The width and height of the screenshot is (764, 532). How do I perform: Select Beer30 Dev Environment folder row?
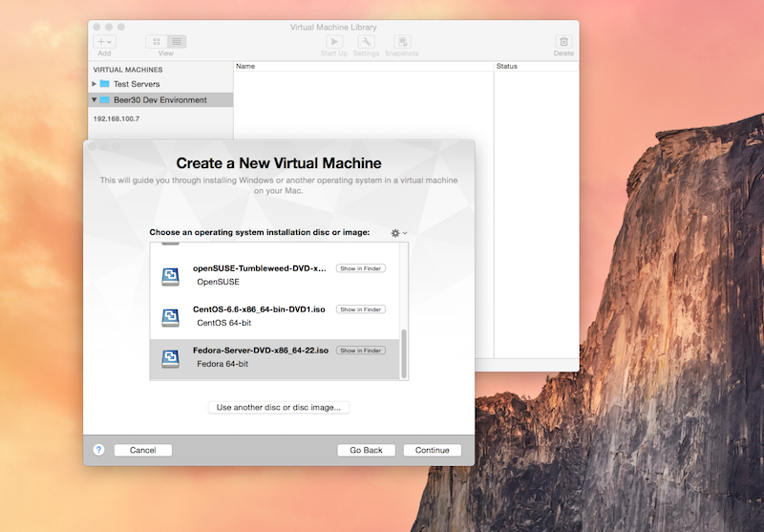[160, 100]
